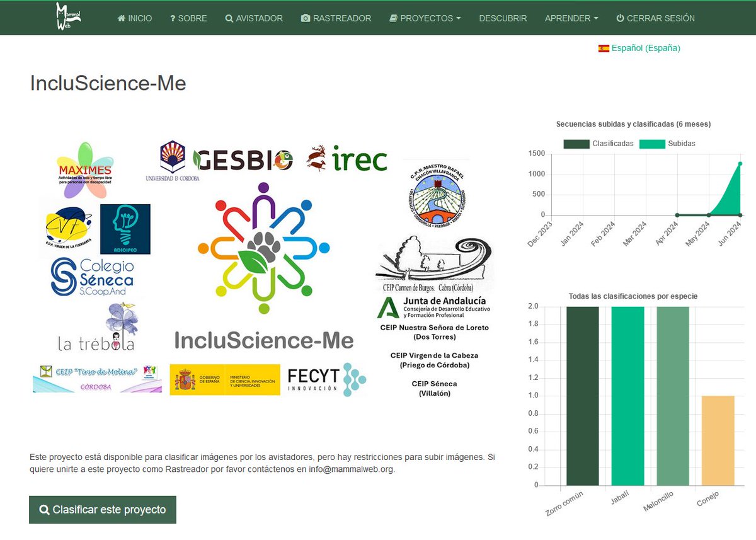Click the power icon beside CERRAR SESIÓN
The image size is (756, 540).
(620, 18)
